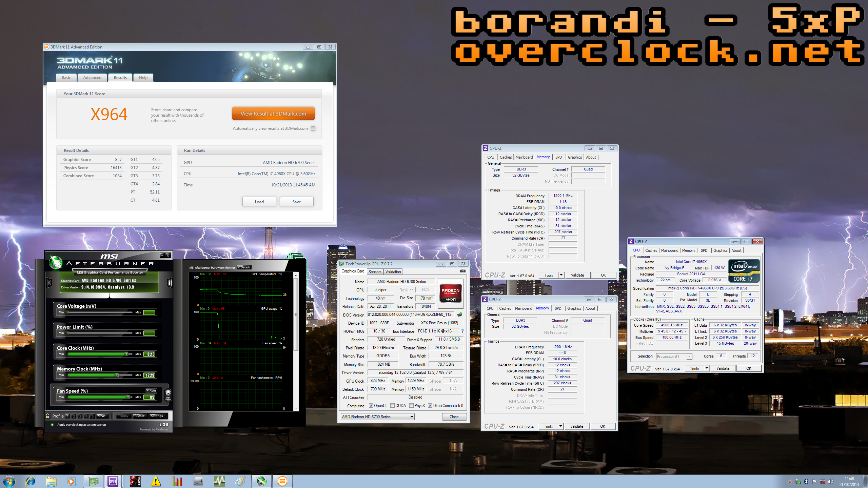Check the PhysX checkbox in GPU-Z
868x488 pixels.
point(411,406)
